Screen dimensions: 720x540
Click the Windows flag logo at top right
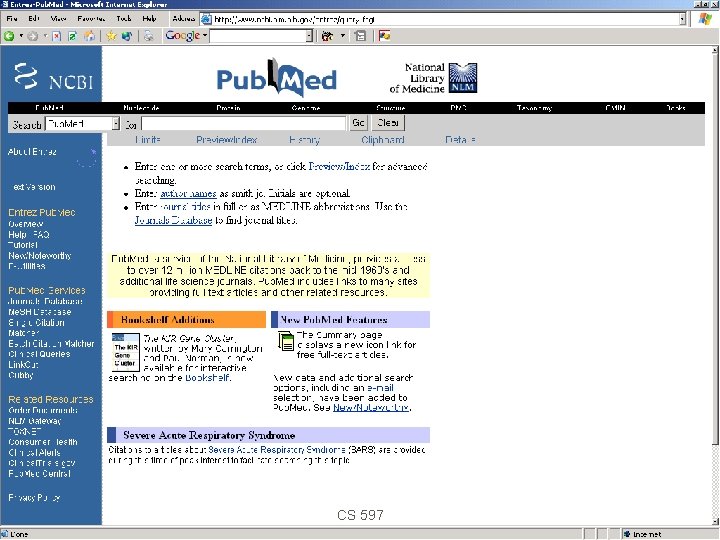pos(705,19)
